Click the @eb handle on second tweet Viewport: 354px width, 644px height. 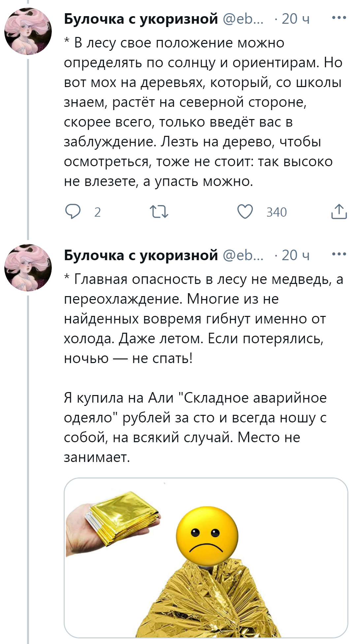(243, 255)
